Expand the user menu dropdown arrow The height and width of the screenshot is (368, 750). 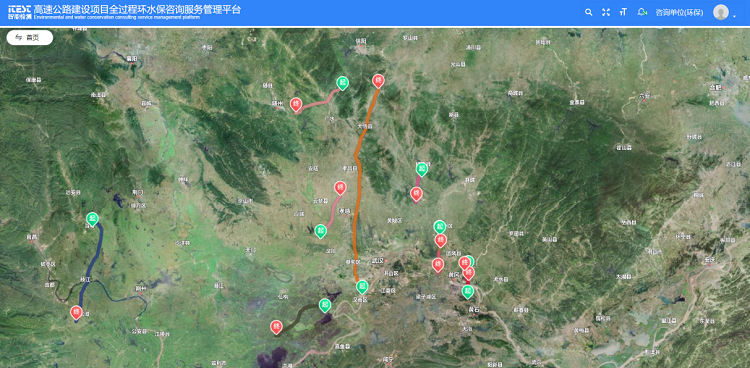point(734,16)
